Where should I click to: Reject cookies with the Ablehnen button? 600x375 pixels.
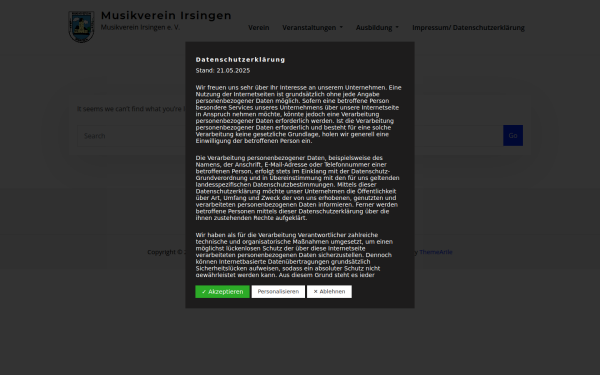[329, 292]
